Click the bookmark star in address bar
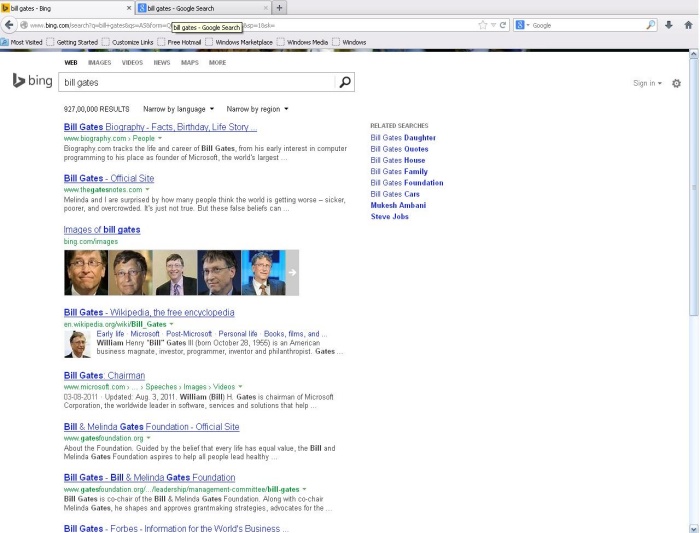 click(483, 25)
